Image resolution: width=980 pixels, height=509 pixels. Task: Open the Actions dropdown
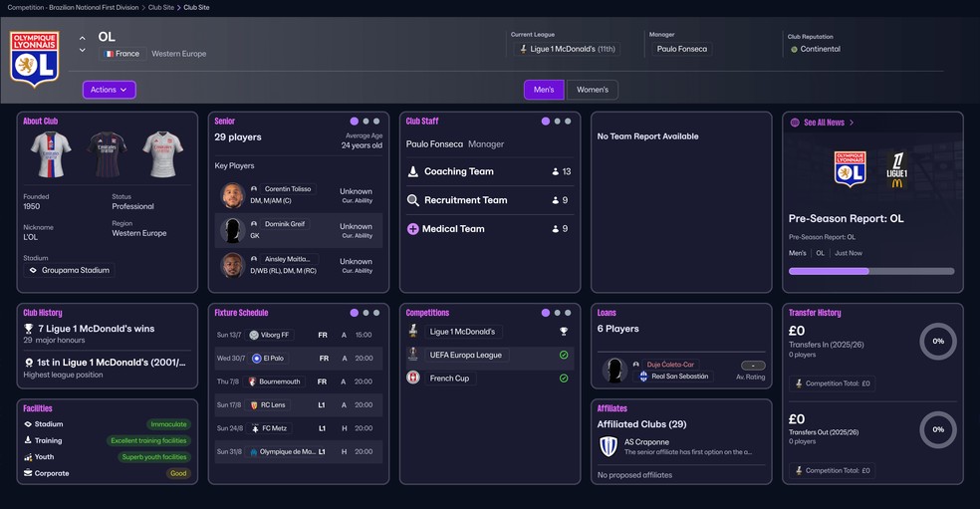coord(109,90)
